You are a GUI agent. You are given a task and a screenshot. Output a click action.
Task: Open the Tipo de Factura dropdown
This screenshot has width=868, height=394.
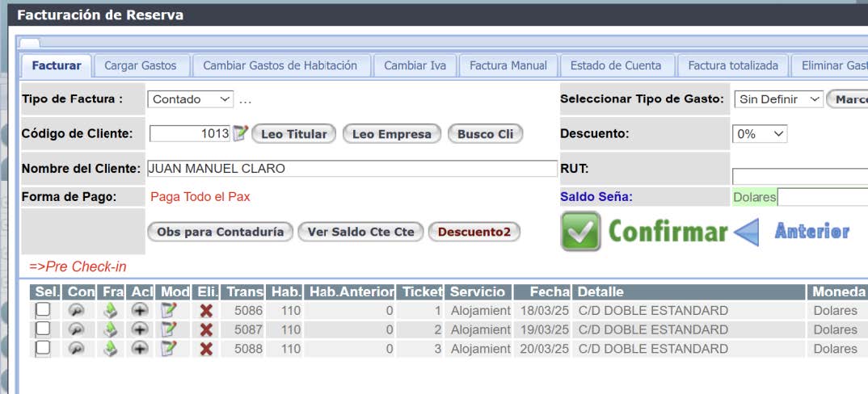coord(191,99)
